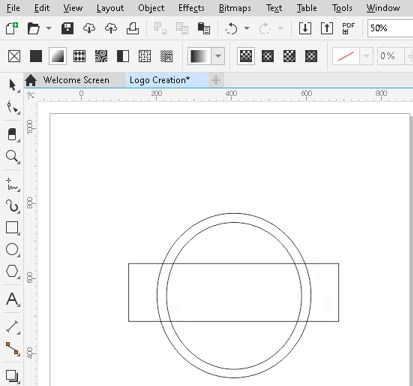413x386 pixels.
Task: Select the Bitmap pattern fill button
Action: coord(101,56)
